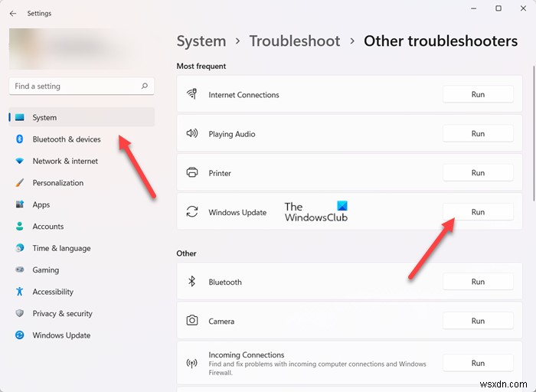Click the Printer row label
Image resolution: width=536 pixels, height=392 pixels.
point(220,173)
